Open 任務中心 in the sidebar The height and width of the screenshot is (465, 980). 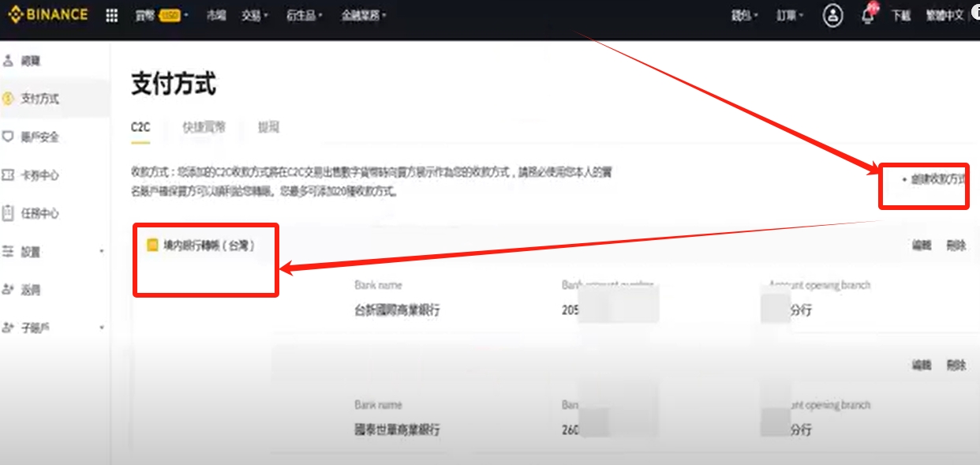[40, 213]
